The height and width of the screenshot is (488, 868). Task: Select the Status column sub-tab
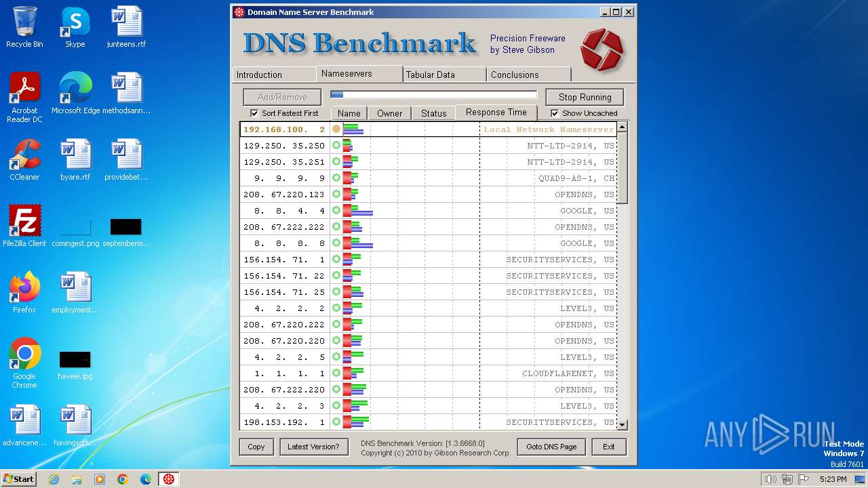(433, 113)
